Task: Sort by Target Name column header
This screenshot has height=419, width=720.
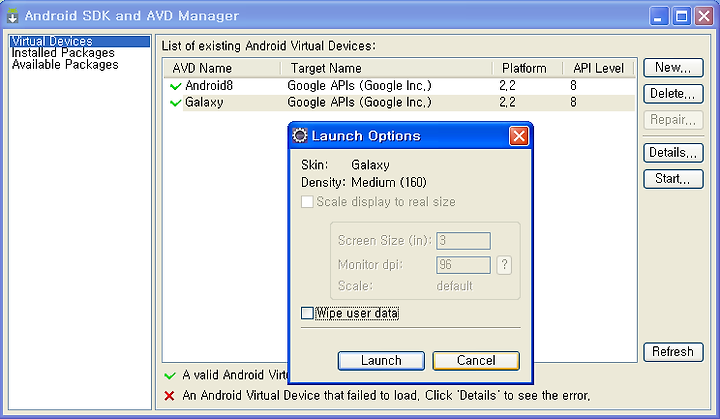Action: click(387, 68)
